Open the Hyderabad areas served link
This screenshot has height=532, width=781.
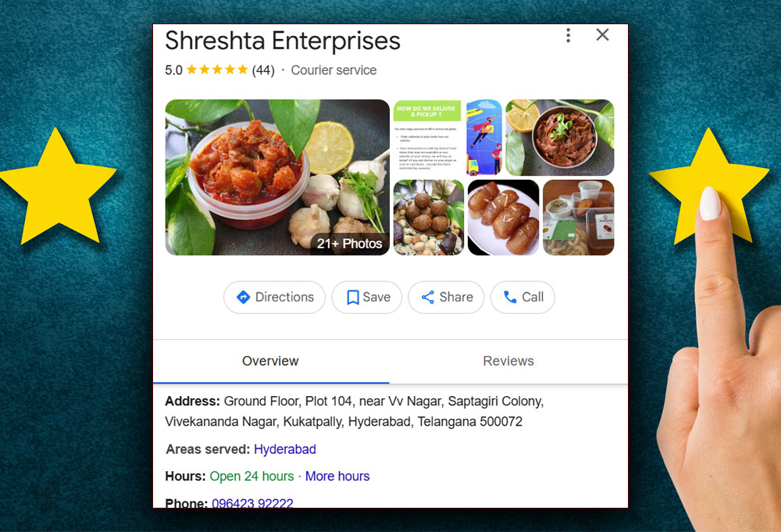[285, 449]
